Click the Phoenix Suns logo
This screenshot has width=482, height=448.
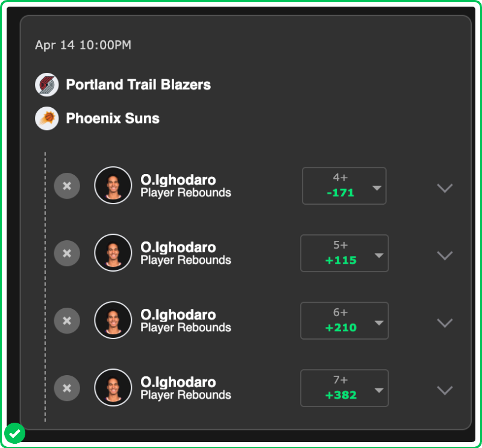(47, 119)
